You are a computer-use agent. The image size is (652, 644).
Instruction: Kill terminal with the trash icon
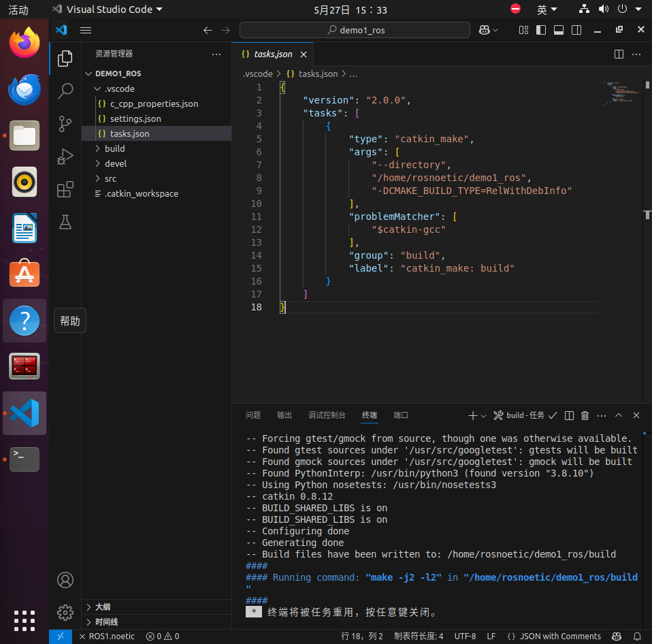tap(585, 415)
